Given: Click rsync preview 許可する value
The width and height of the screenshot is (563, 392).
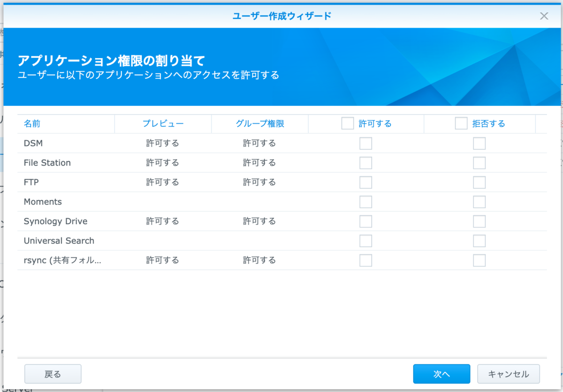Looking at the screenshot, I should 163,260.
